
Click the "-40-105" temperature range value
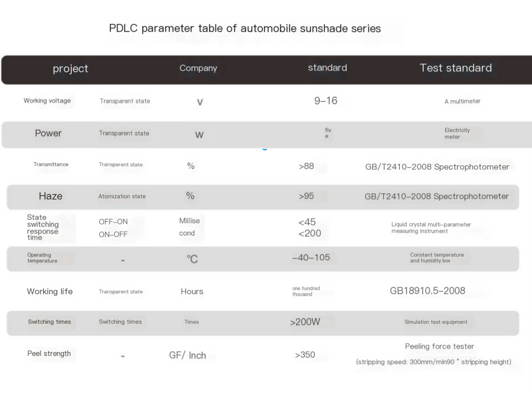311,258
